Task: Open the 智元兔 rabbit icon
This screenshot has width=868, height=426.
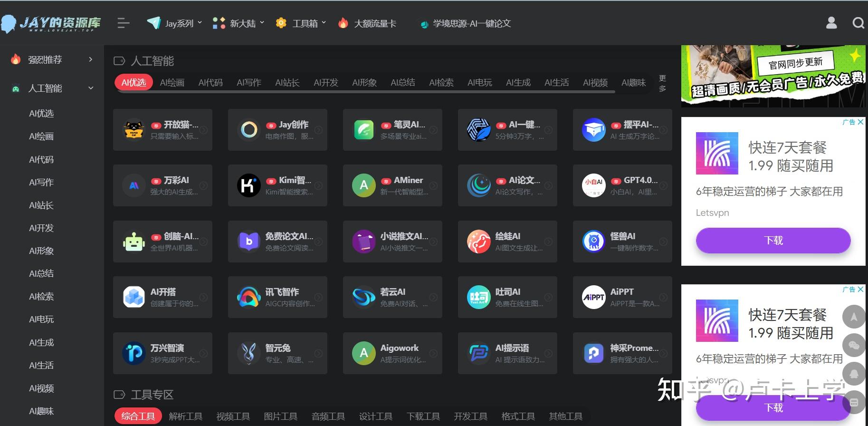Action: pos(249,353)
